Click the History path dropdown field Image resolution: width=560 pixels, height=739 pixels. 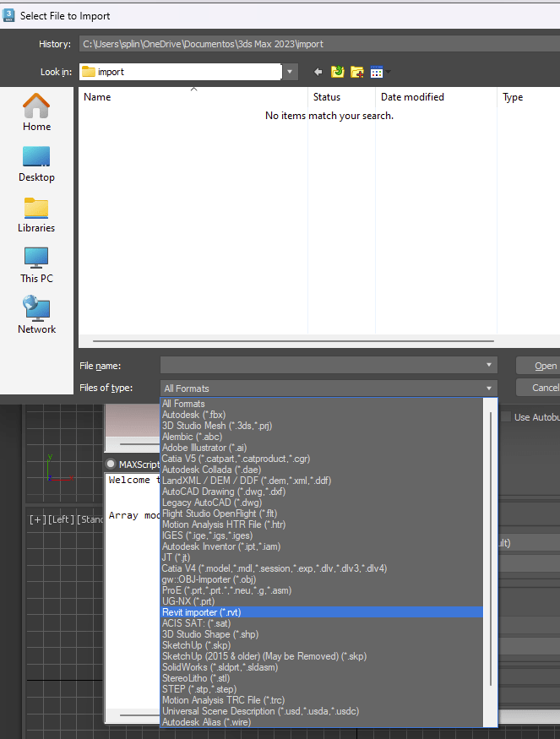(x=319, y=44)
